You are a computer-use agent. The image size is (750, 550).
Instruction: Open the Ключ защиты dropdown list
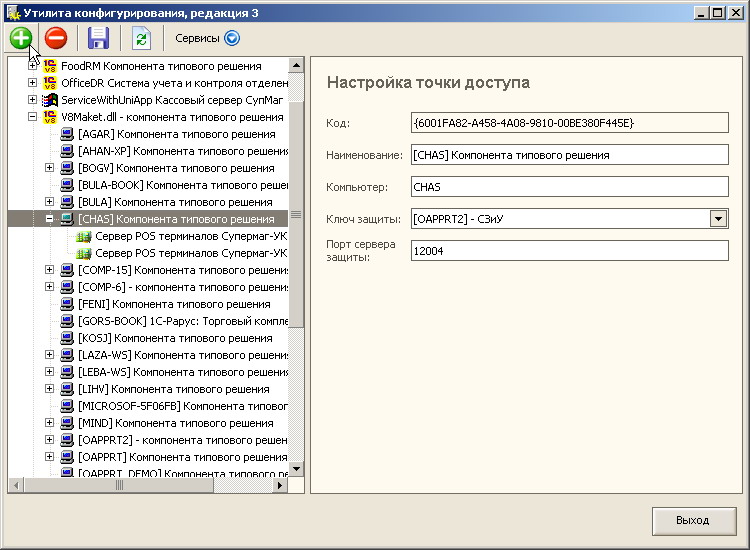718,219
